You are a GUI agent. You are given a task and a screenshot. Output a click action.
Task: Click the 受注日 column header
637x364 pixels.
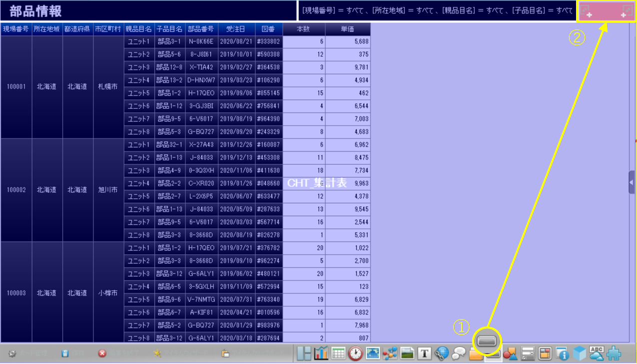(x=236, y=29)
